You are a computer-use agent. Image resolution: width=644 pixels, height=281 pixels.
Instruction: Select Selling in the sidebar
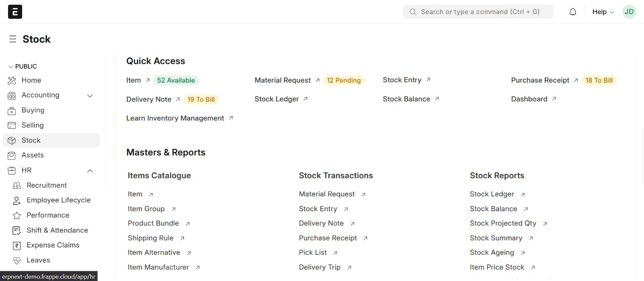coord(33,125)
